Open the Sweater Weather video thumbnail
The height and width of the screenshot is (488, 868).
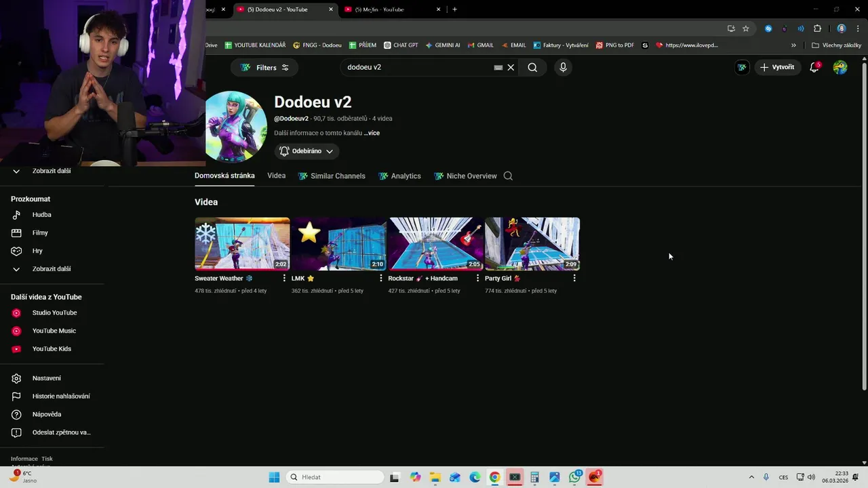pos(242,243)
